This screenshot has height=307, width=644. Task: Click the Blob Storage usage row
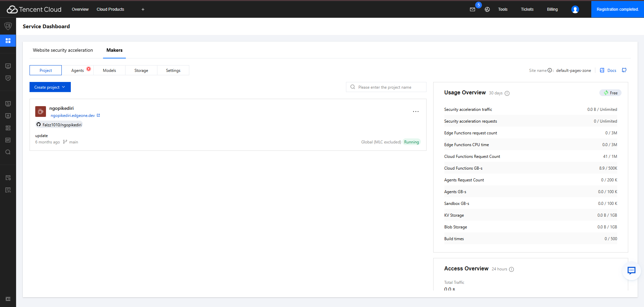[x=531, y=227]
